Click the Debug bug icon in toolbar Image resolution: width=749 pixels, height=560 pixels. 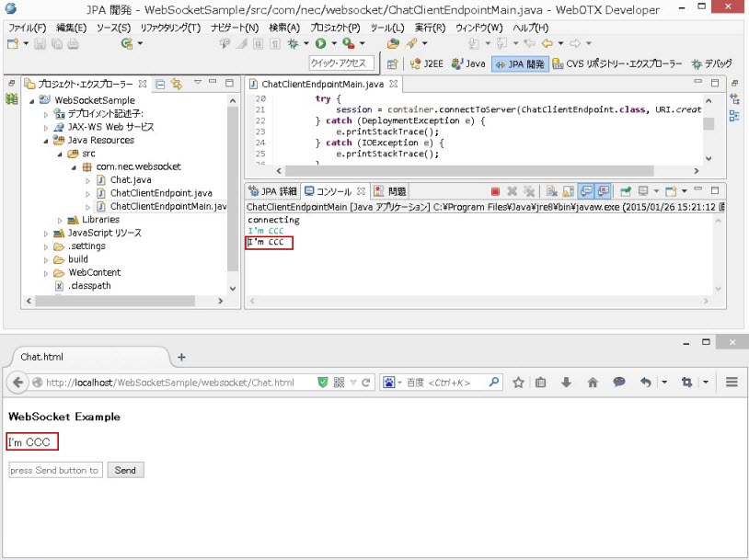click(x=294, y=43)
